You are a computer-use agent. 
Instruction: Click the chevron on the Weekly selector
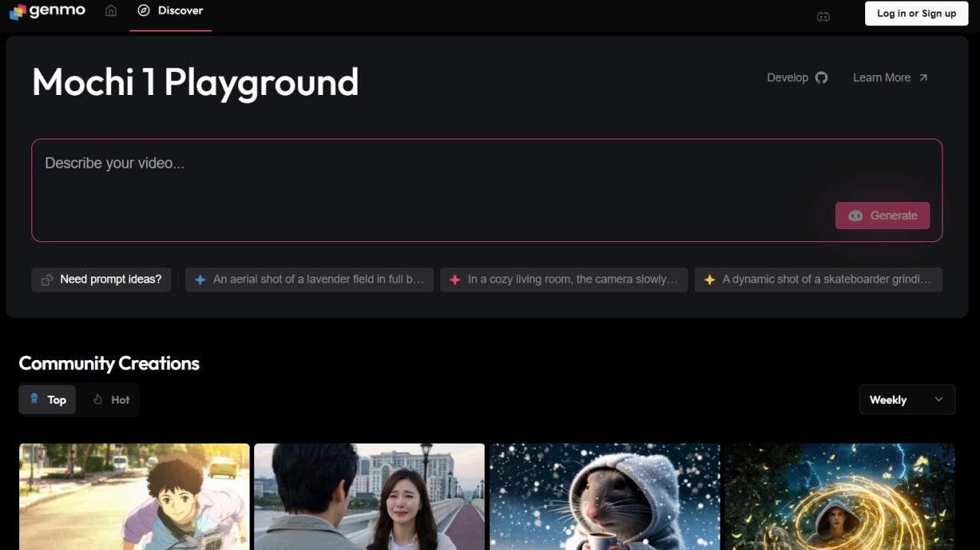pyautogui.click(x=939, y=400)
